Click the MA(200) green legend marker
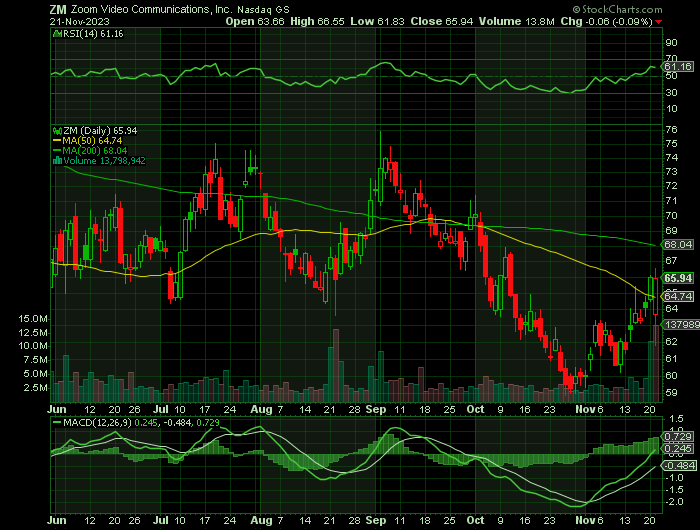700x530 pixels. tap(57, 150)
